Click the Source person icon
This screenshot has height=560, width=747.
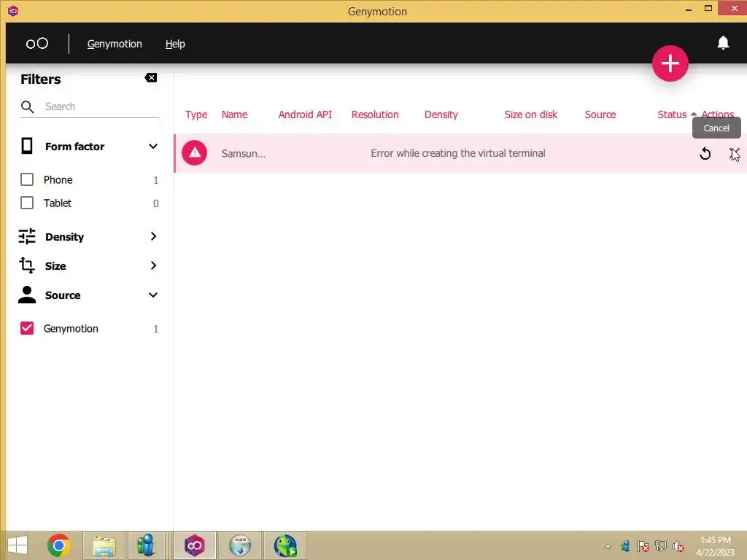coord(27,295)
